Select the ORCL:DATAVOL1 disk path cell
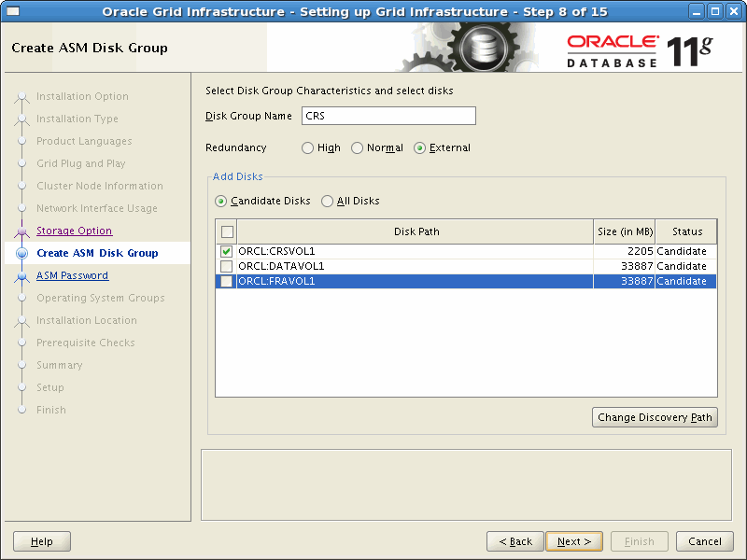 coord(415,266)
